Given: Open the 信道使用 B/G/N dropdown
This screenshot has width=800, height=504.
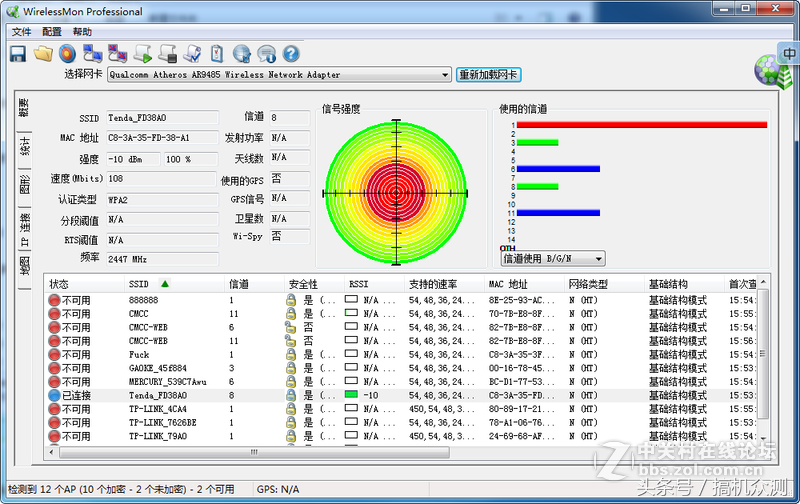Looking at the screenshot, I should point(598,259).
